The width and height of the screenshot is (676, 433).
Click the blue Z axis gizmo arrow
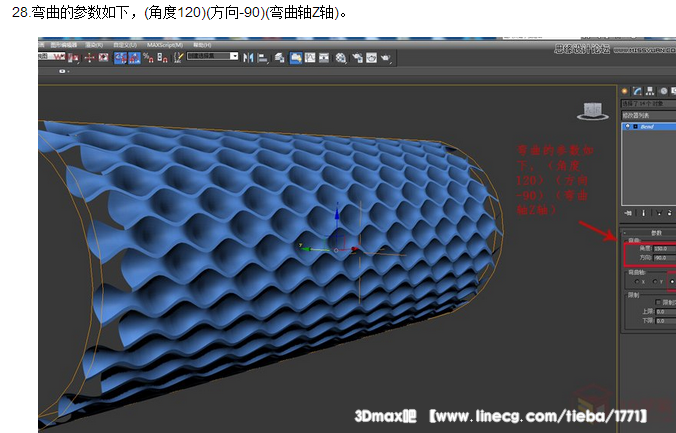tap(337, 214)
